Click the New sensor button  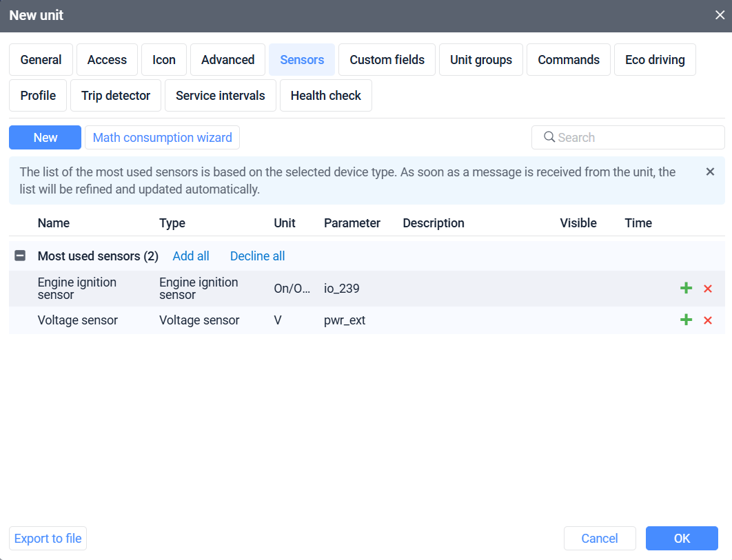point(45,138)
